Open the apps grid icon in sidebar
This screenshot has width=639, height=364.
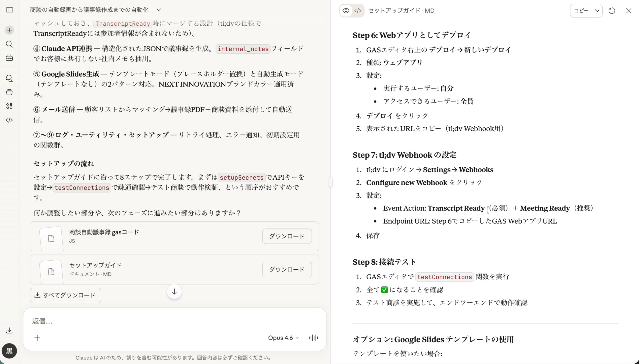[x=9, y=106]
